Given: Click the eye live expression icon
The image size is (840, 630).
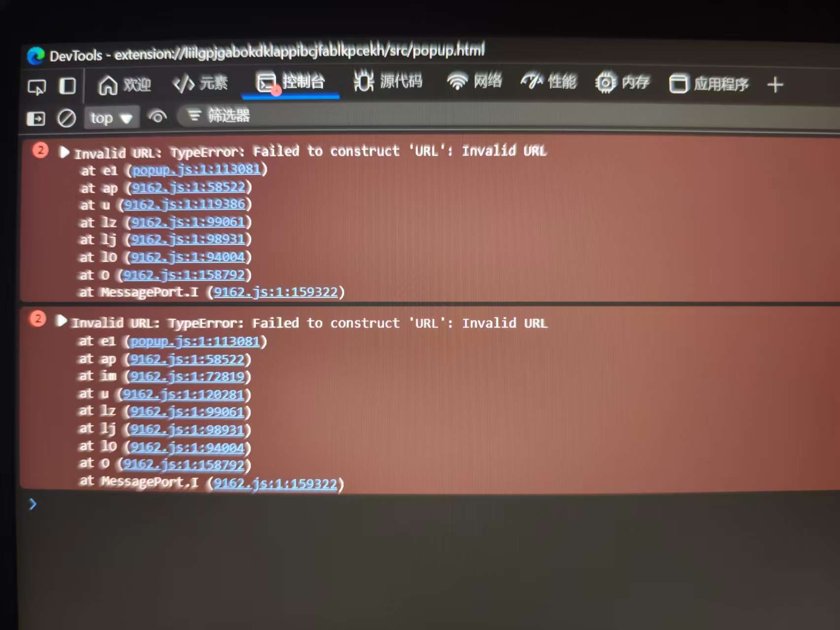Looking at the screenshot, I should tap(158, 117).
